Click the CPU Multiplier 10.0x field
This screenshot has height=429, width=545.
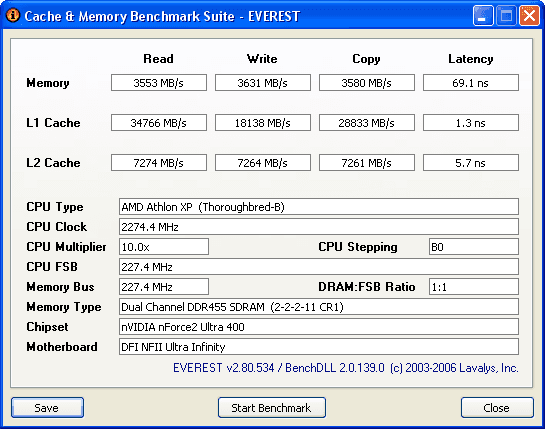pos(164,247)
